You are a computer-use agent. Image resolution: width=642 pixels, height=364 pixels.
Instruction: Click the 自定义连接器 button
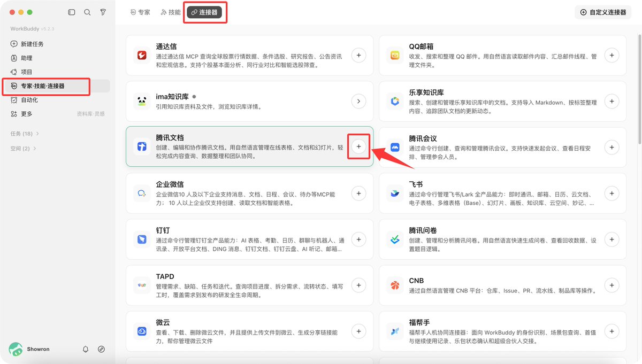pos(603,12)
